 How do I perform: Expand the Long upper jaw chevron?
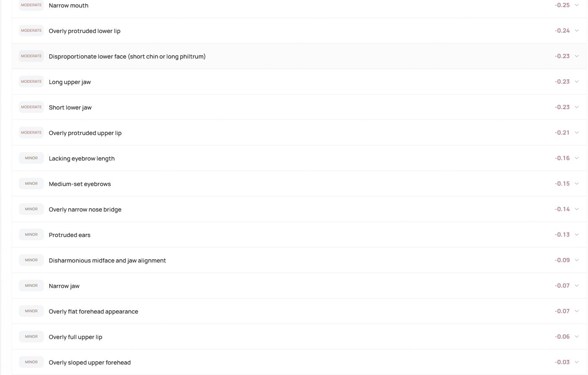(x=577, y=82)
